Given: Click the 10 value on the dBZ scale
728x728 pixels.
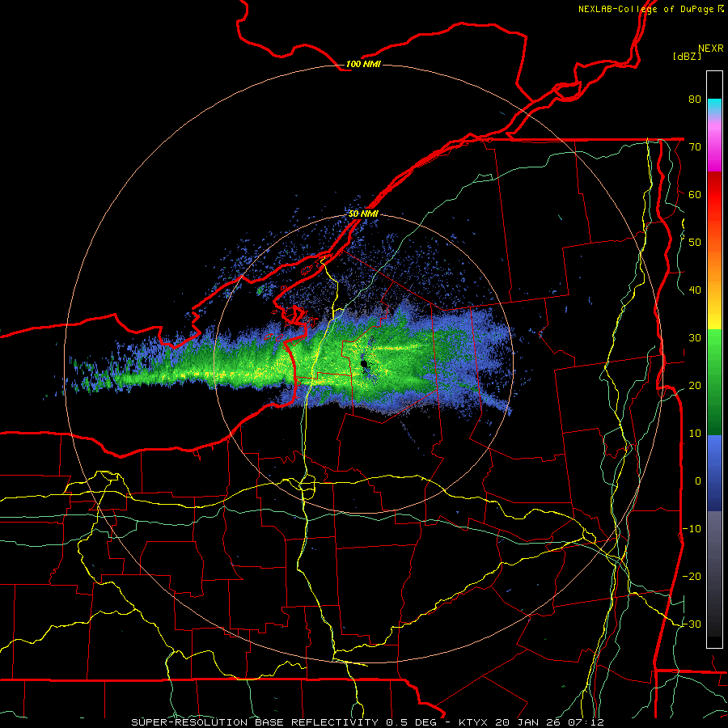Looking at the screenshot, I should pos(695,434).
